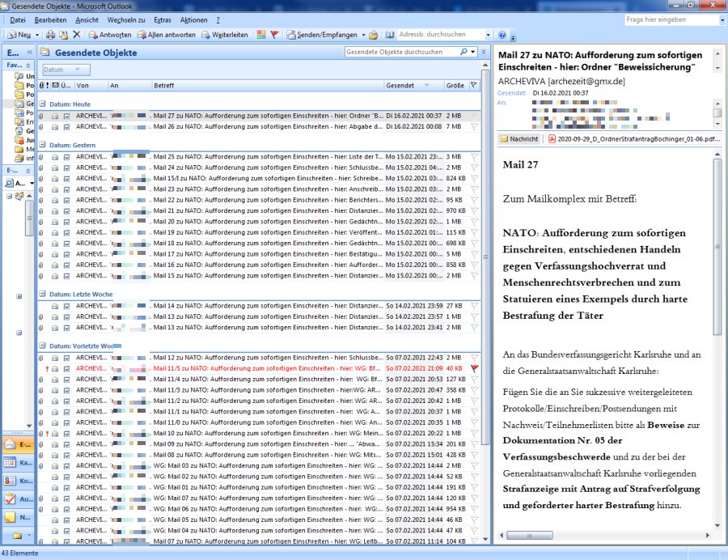Click the open folder icon beside Senden/Empfangen

pos(373,35)
